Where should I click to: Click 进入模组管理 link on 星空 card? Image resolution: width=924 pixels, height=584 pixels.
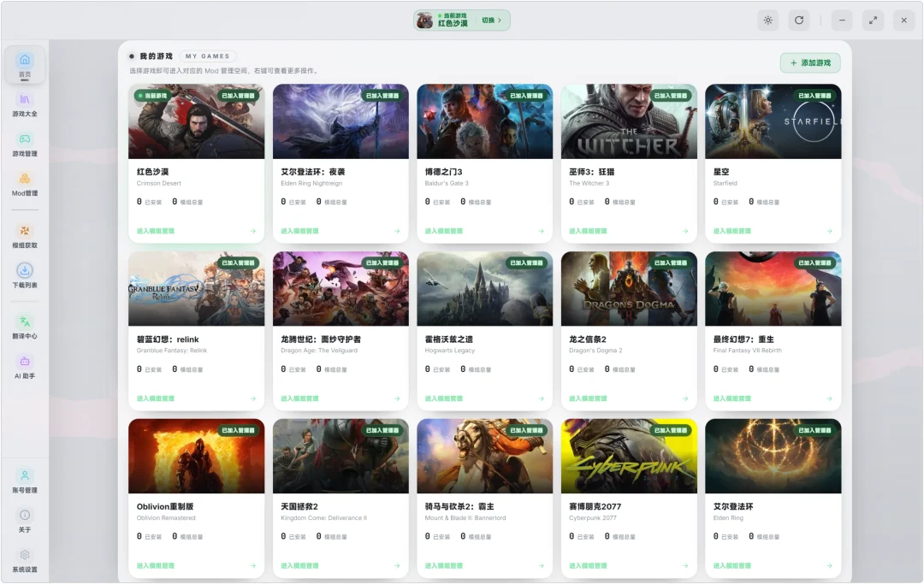[x=731, y=231]
